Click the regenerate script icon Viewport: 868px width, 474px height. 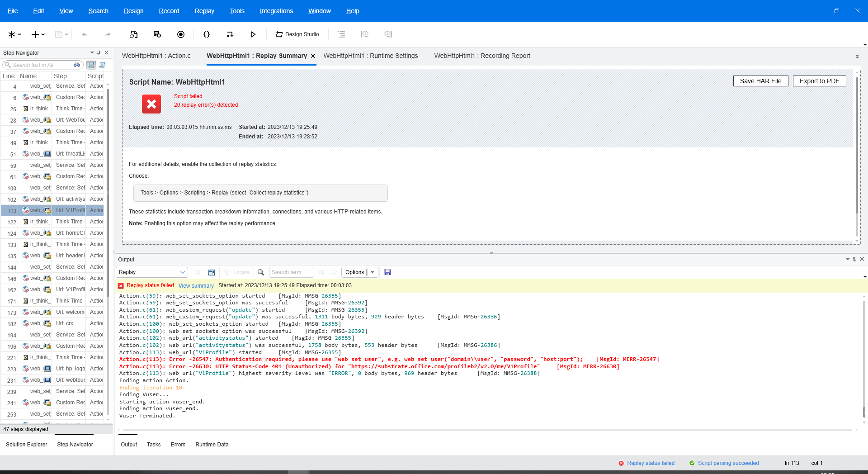134,34
